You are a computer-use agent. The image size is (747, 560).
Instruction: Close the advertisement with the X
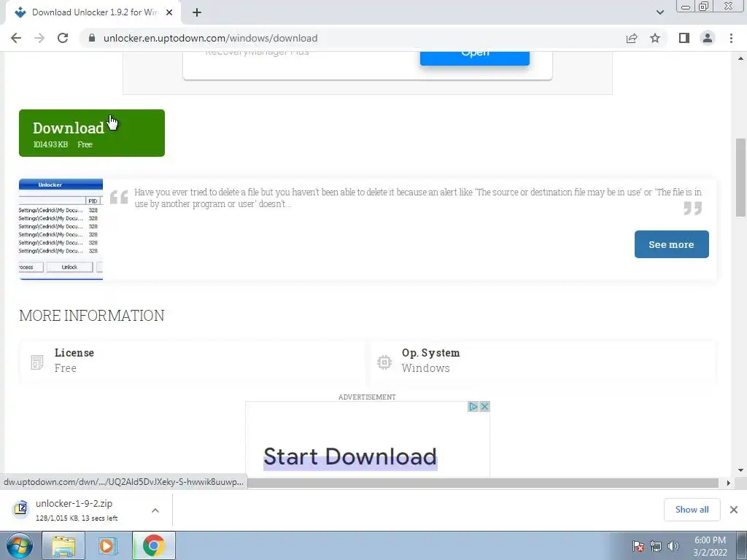[x=484, y=407]
